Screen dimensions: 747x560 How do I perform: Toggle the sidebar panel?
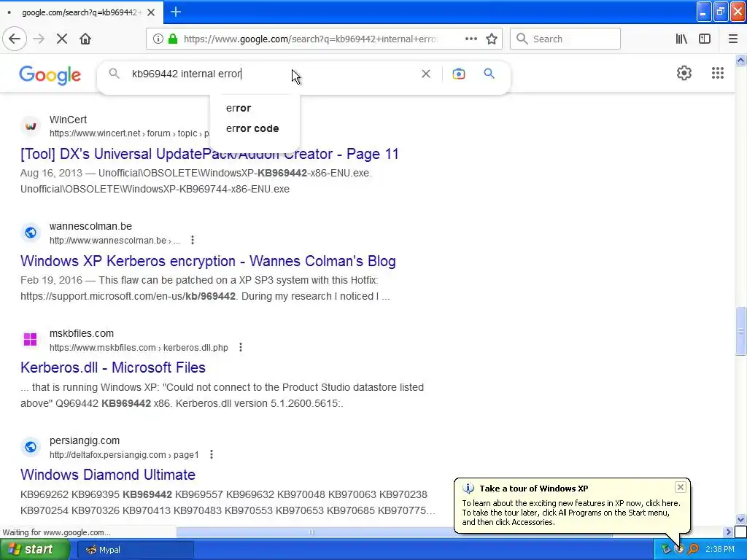click(x=705, y=39)
